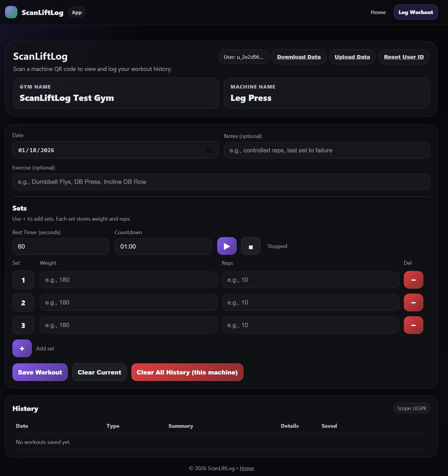Follow the footer Home link
448x476 pixels.
247,468
